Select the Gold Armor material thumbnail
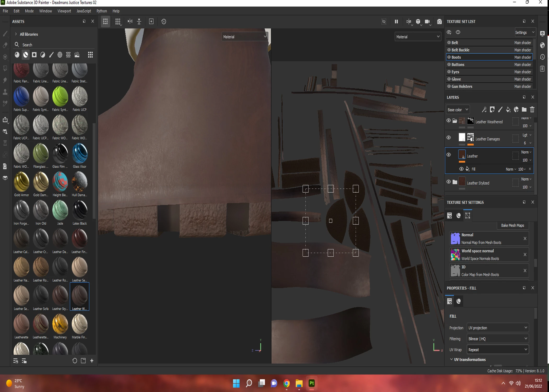549x392 pixels. 21,182
